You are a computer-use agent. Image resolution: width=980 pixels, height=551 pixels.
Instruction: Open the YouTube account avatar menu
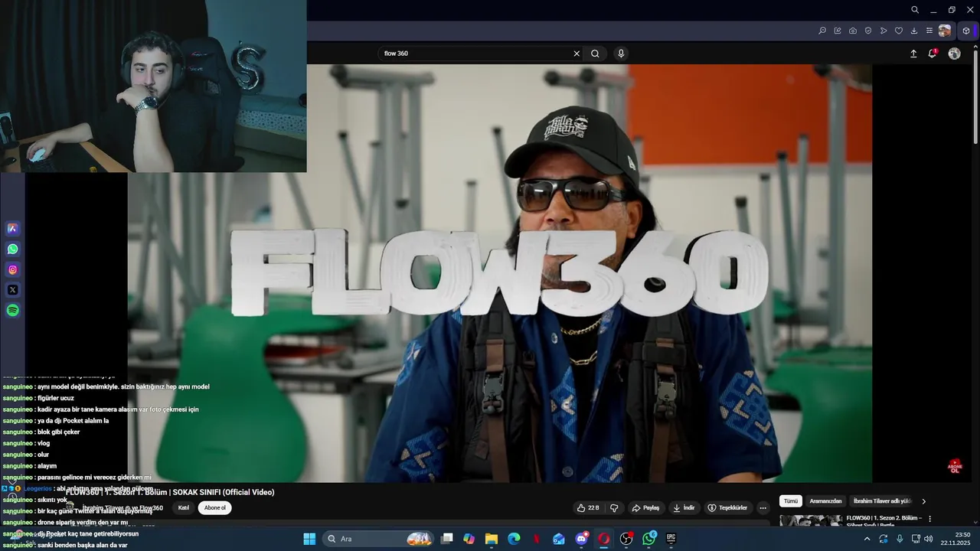click(954, 54)
